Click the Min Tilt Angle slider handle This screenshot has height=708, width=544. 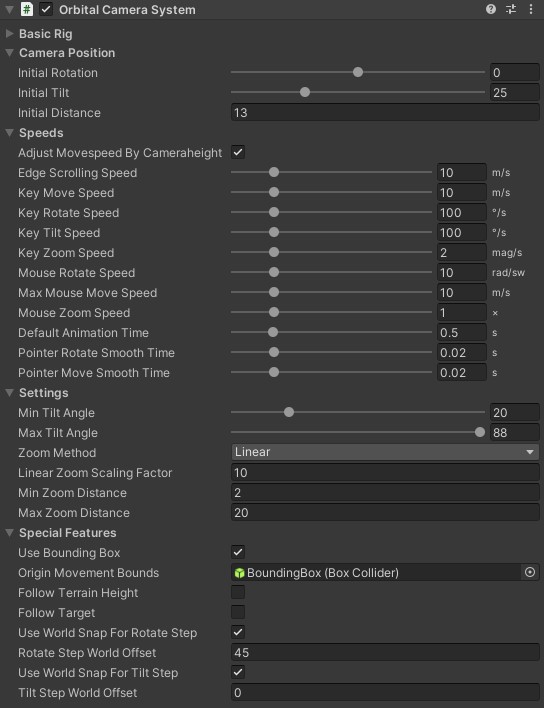coord(289,412)
